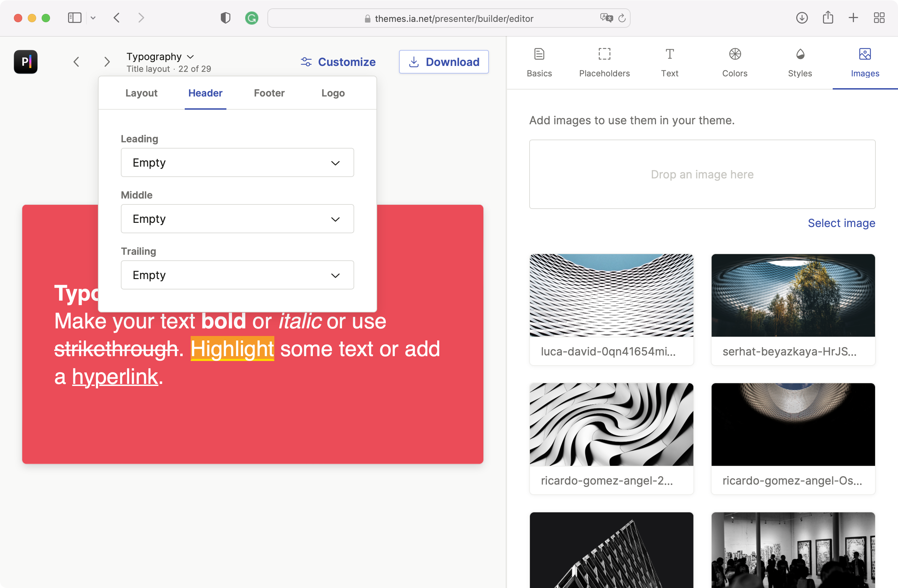Click the iA Presenter app logo

tap(26, 61)
